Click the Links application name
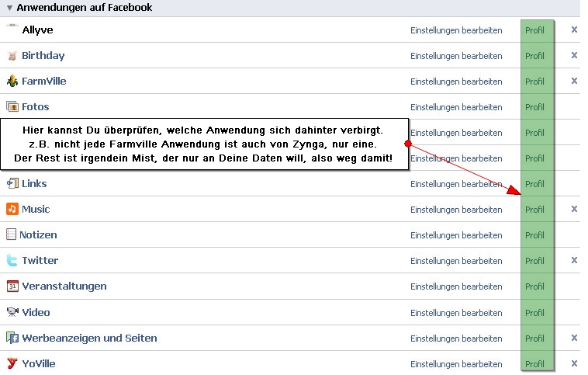This screenshot has width=588, height=375. (34, 183)
